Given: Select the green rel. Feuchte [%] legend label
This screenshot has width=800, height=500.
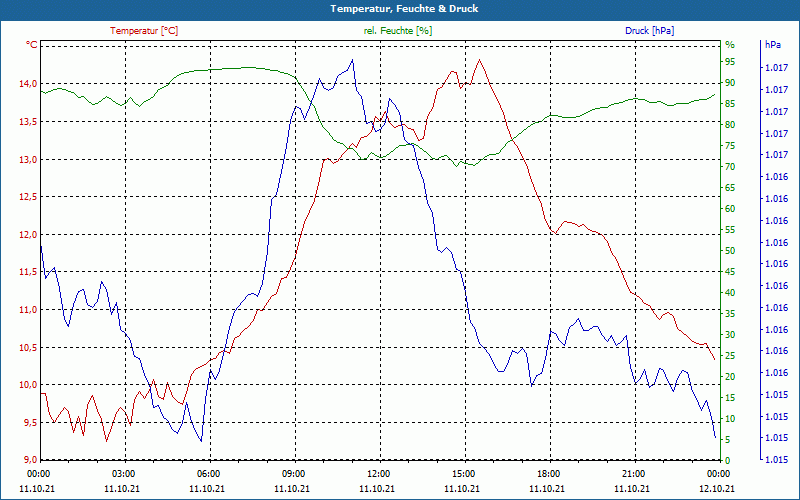Looking at the screenshot, I should coord(398,31).
